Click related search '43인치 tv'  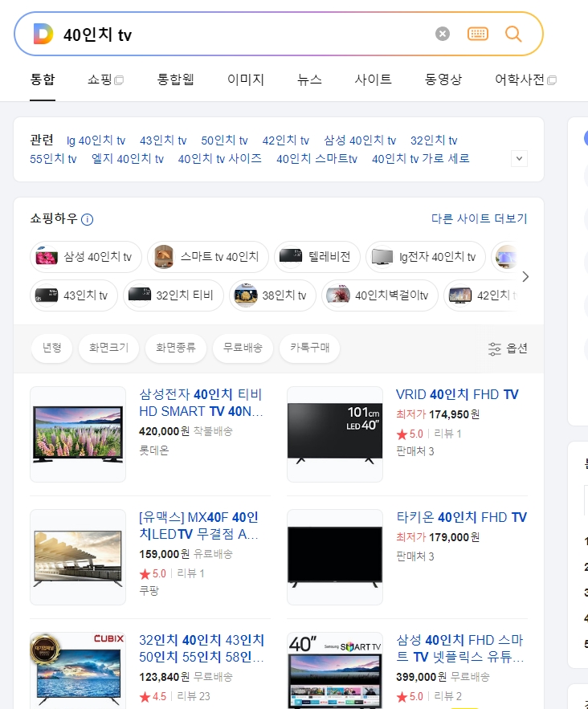click(x=163, y=141)
